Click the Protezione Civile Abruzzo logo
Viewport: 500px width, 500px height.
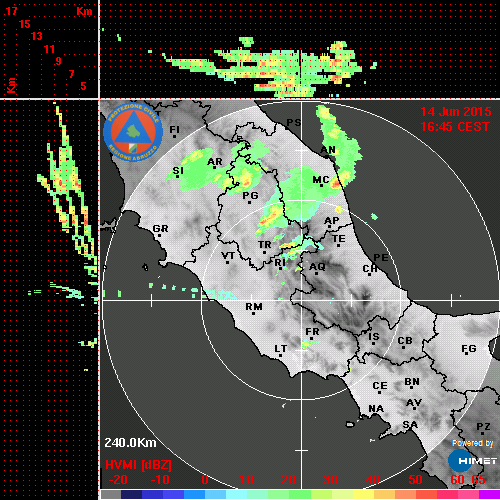point(133,133)
